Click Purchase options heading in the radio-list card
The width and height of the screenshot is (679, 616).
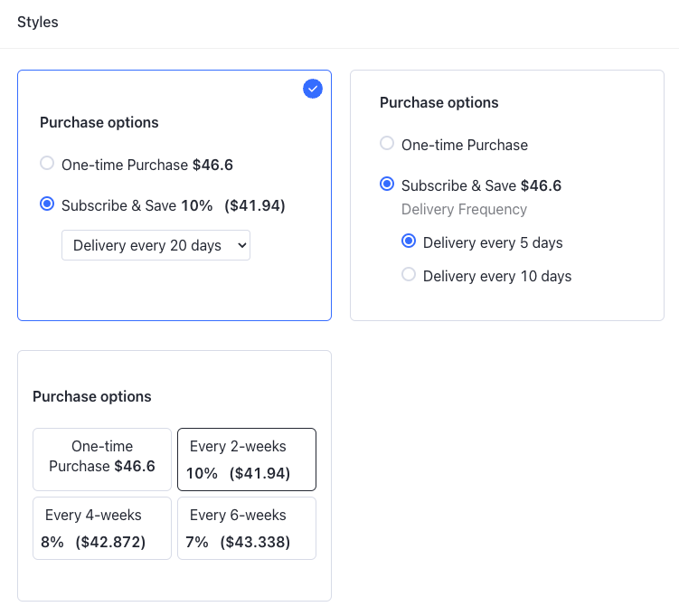pos(439,103)
